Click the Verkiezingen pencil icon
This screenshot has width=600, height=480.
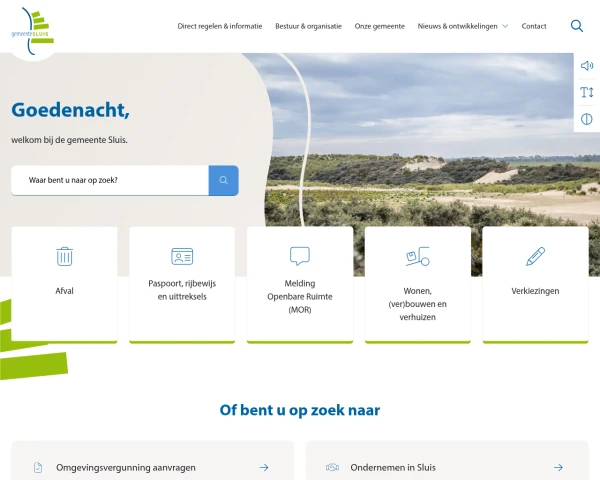point(535,256)
